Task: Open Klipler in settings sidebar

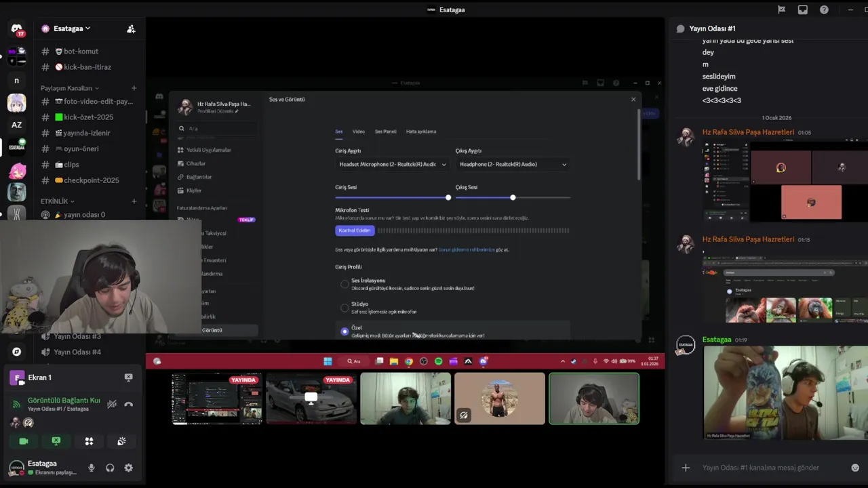Action: 193,190
